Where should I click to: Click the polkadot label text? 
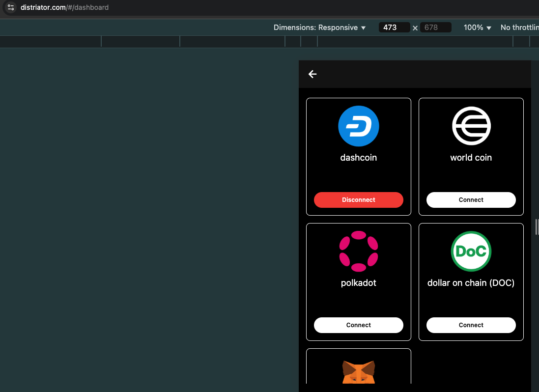[359, 283]
